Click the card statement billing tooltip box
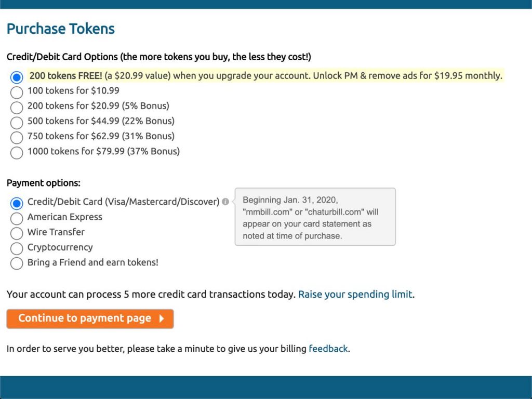 click(315, 217)
